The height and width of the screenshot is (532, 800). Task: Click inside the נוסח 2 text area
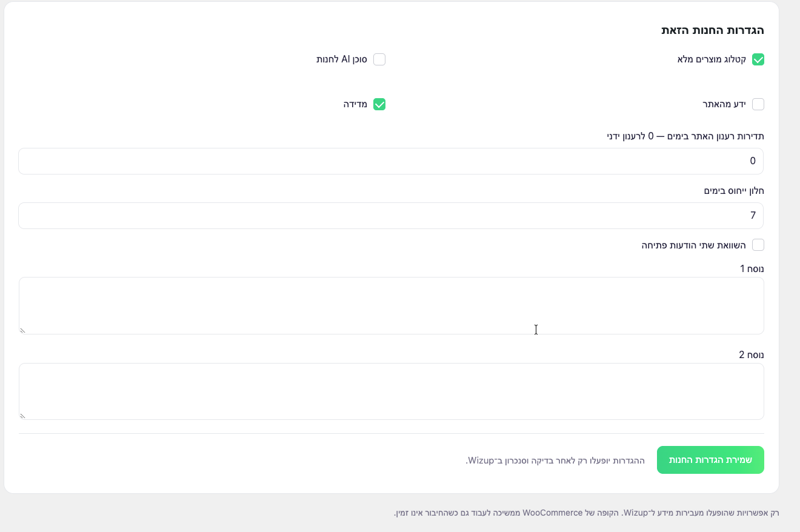click(x=391, y=391)
